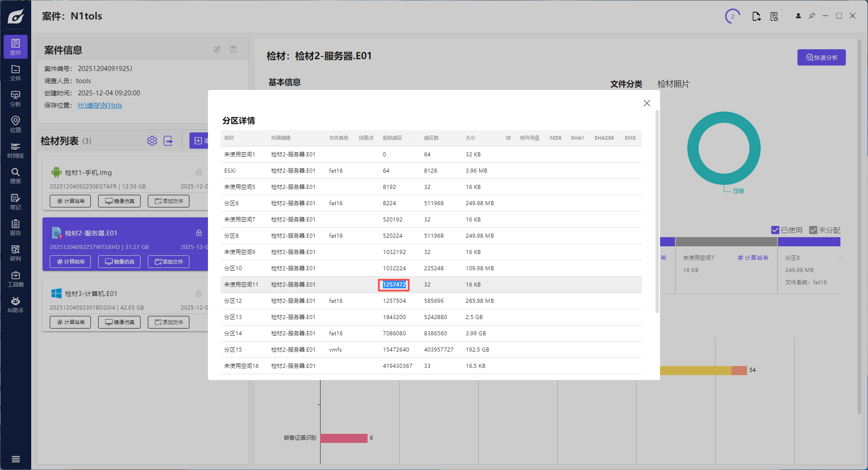Click the SHA256 column header
Screen dimensions: 868x470
pos(604,138)
